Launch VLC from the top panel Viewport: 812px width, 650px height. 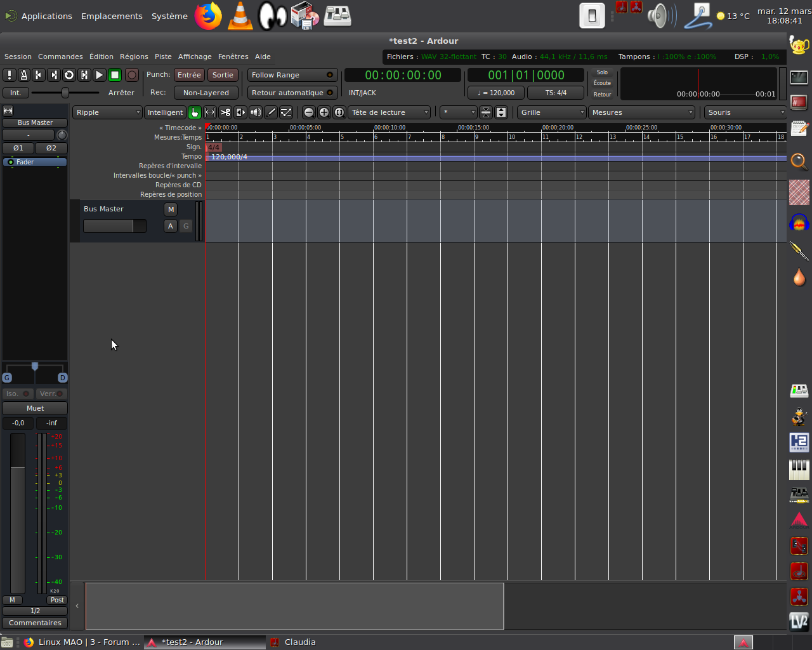click(240, 16)
